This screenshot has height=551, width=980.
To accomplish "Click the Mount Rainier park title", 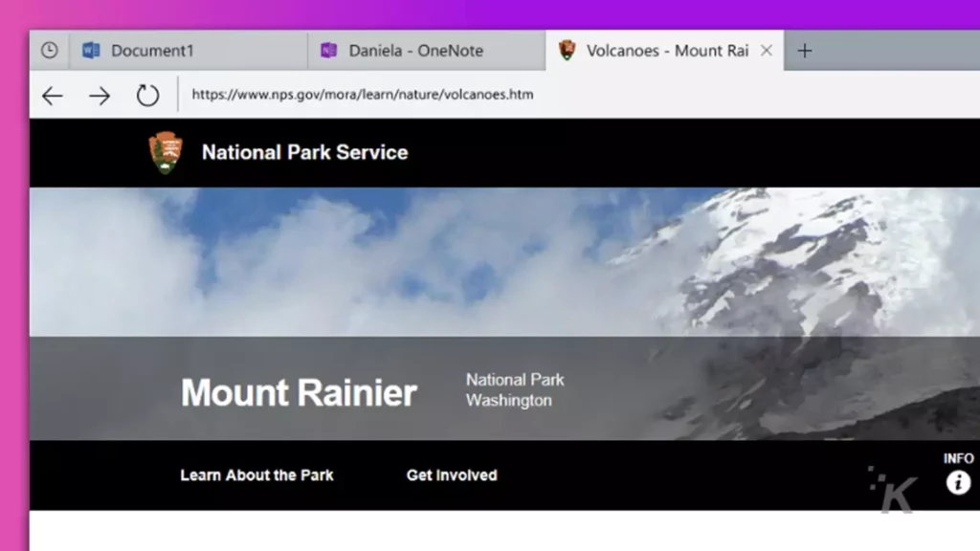I will pos(299,392).
